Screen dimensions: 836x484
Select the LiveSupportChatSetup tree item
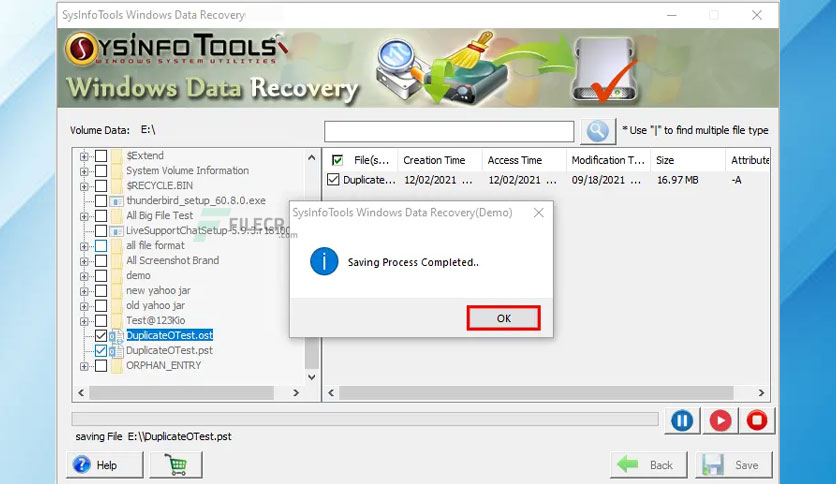(x=208, y=231)
